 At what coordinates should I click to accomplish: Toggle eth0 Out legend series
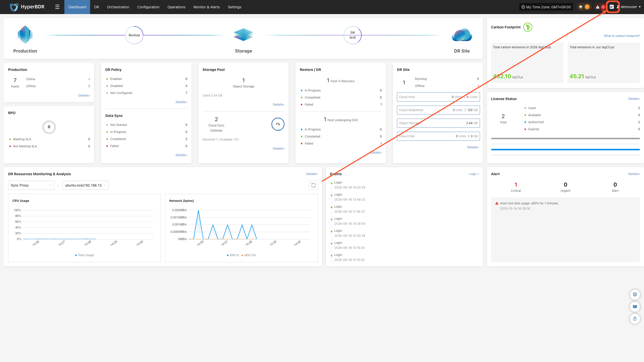point(249,255)
